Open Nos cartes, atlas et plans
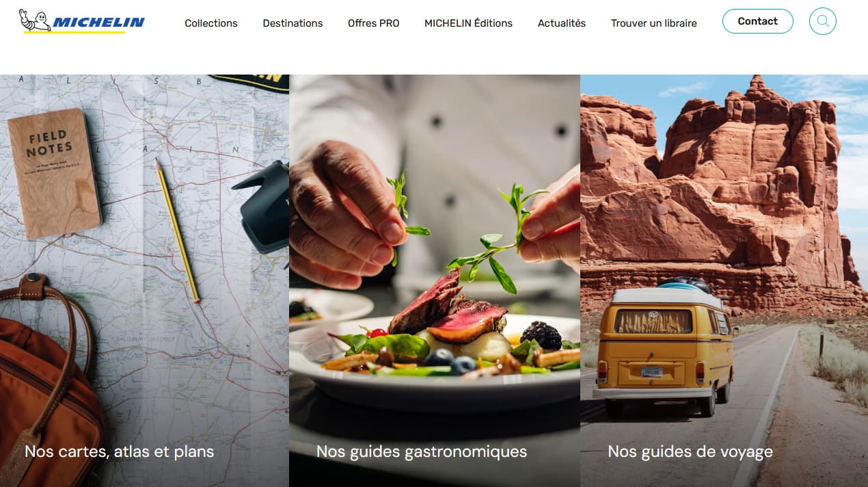868x487 pixels. click(120, 451)
